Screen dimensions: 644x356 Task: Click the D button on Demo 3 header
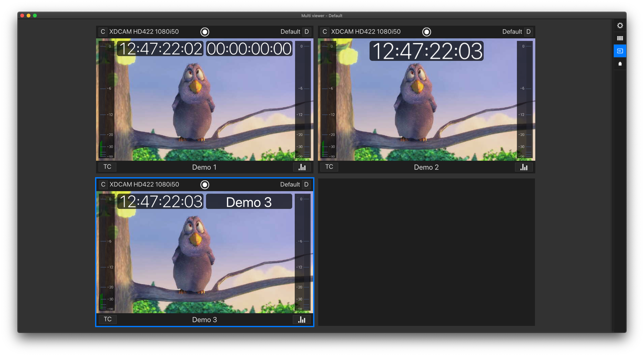(306, 184)
